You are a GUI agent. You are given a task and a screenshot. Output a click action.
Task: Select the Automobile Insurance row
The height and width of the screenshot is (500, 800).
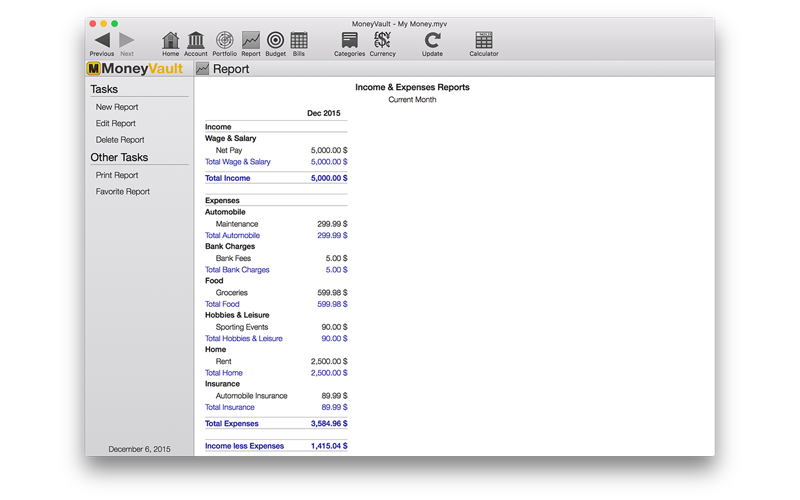point(276,396)
